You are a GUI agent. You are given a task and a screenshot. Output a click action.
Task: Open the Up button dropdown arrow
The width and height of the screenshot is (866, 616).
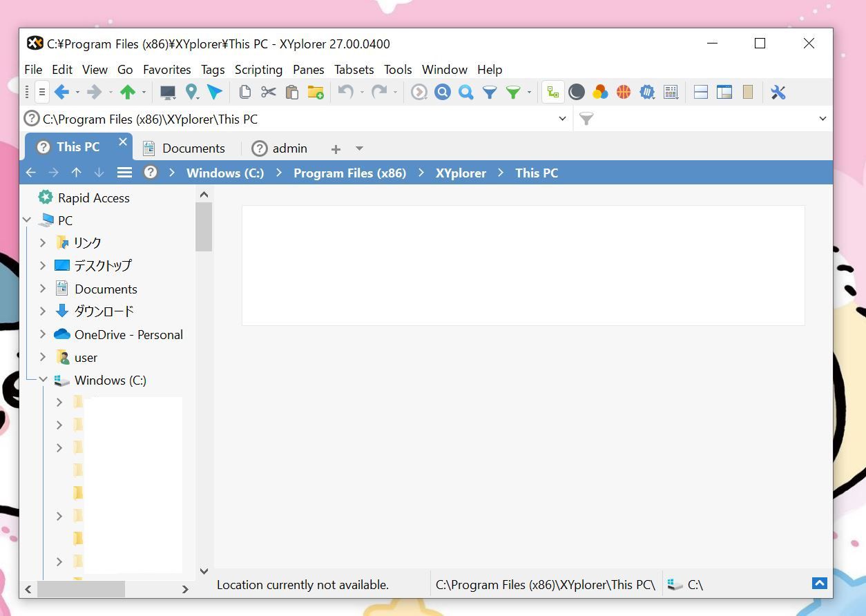coord(144,92)
